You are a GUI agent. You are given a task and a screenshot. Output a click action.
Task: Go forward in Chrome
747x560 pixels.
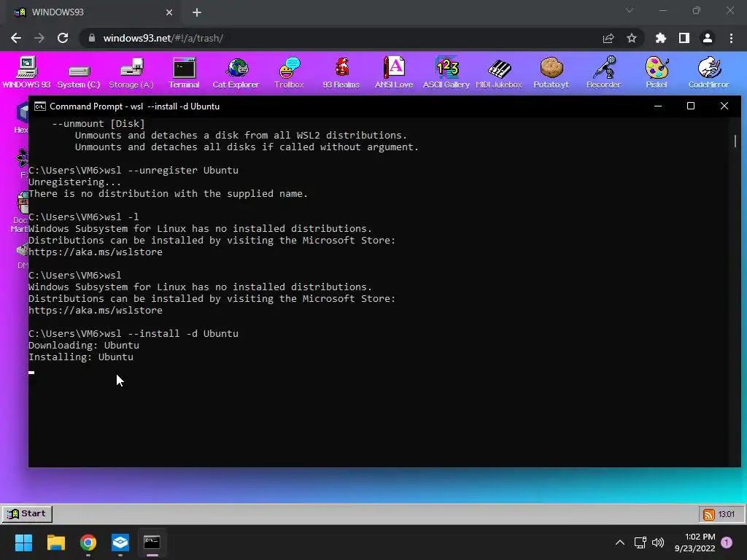click(39, 38)
